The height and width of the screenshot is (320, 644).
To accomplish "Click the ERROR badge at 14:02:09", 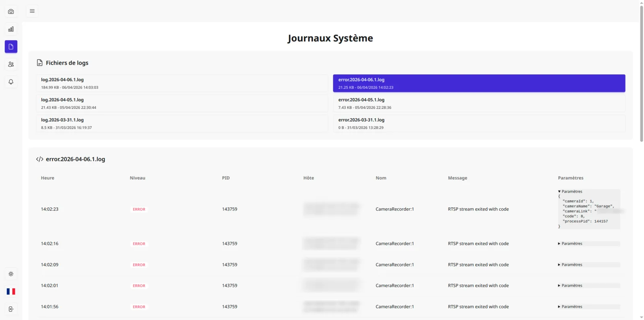I will coord(139,265).
